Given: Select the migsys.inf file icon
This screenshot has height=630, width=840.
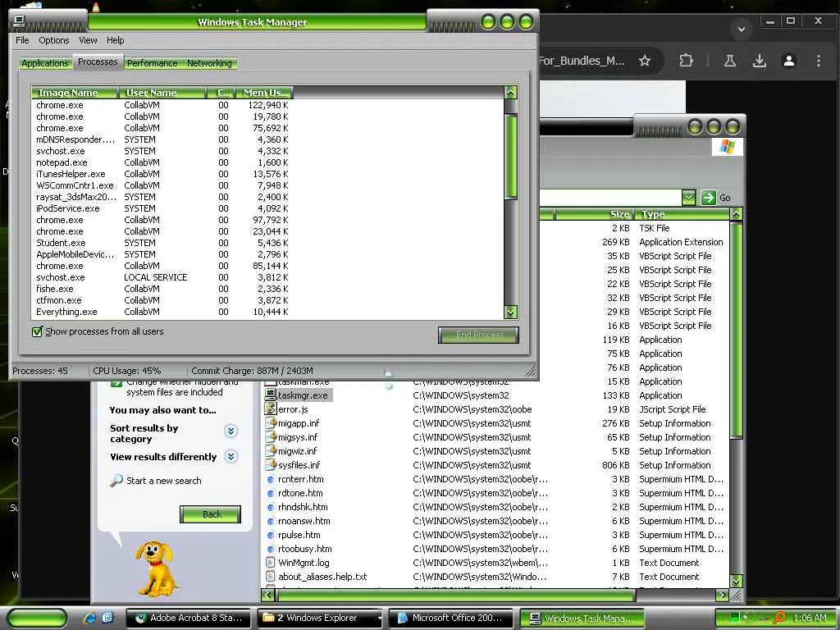Looking at the screenshot, I should tap(271, 436).
